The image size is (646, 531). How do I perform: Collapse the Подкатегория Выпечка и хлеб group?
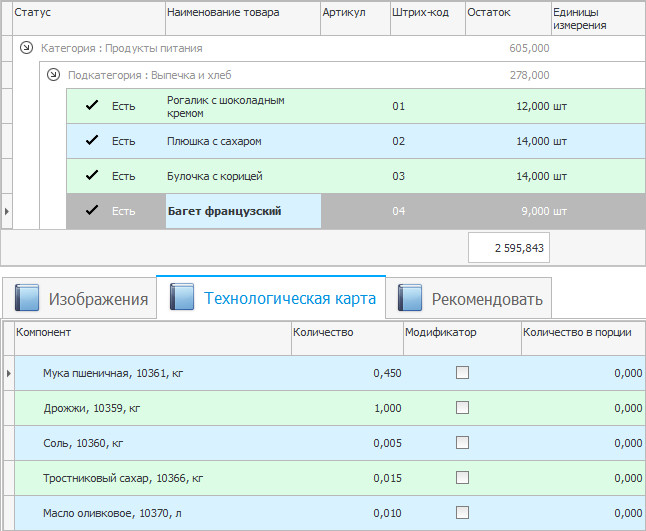[53, 75]
